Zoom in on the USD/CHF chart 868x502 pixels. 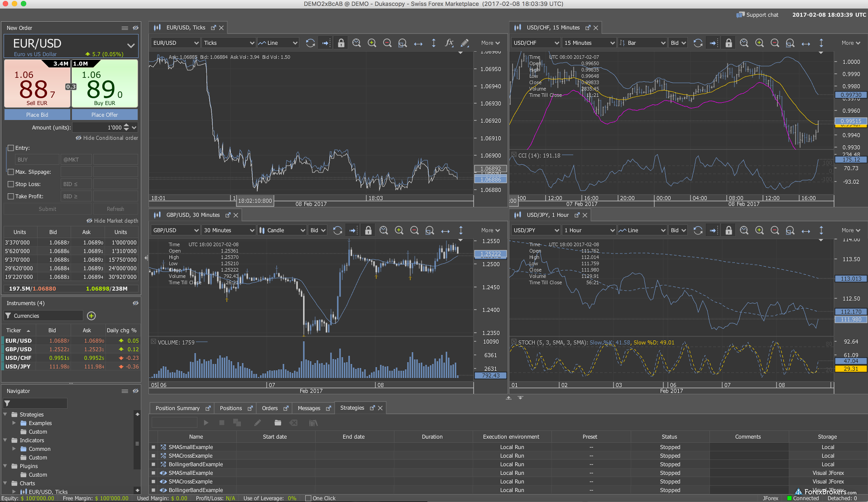click(759, 43)
